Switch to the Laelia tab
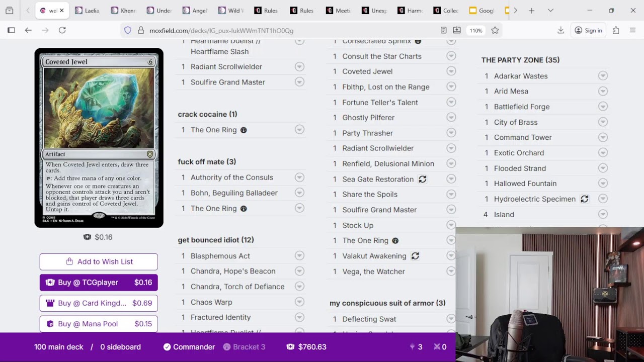This screenshot has width=644, height=362. coord(89,11)
